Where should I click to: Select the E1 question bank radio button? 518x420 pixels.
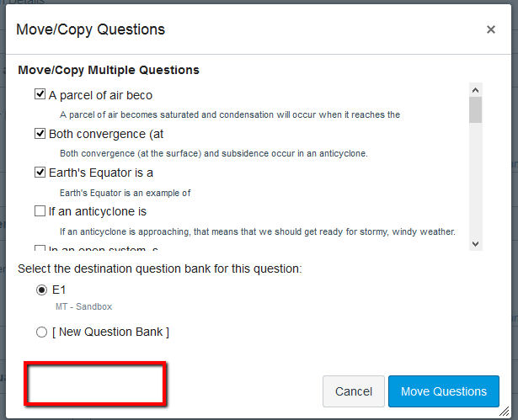(41, 290)
